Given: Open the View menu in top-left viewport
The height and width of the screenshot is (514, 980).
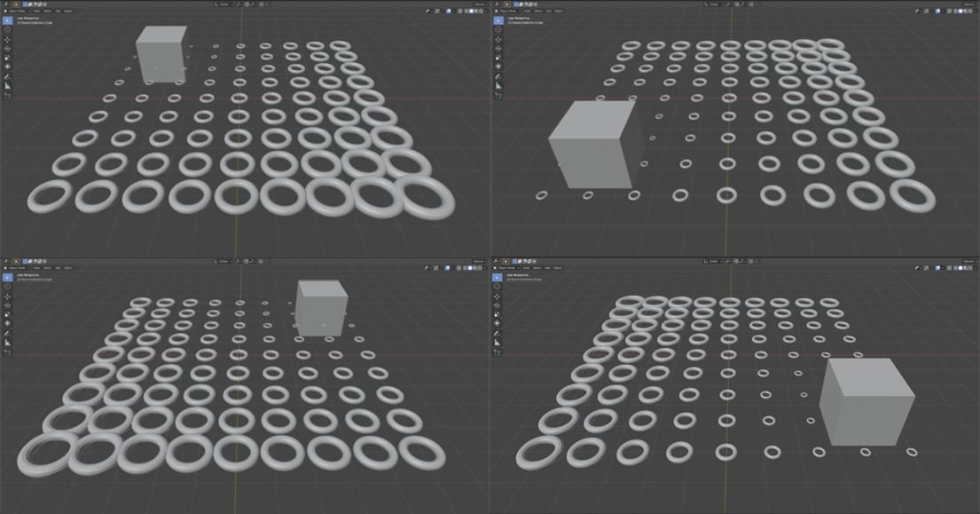Looking at the screenshot, I should coord(37,11).
